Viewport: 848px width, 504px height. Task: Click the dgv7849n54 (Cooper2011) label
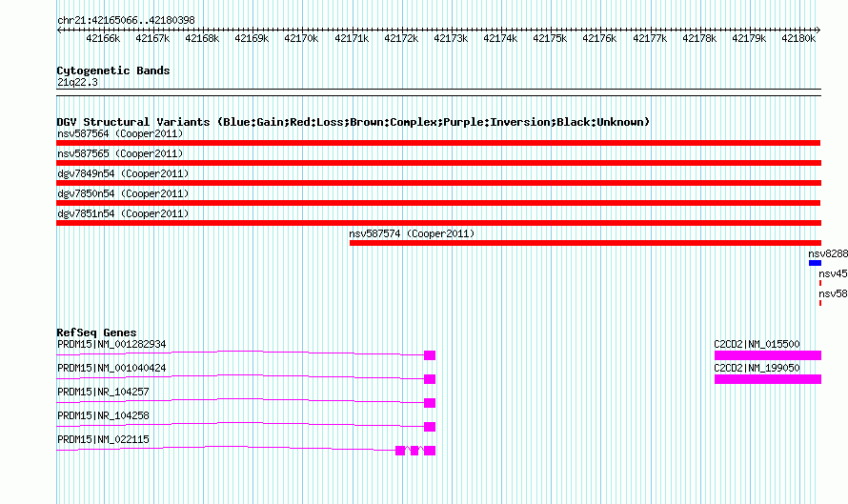coord(123,173)
